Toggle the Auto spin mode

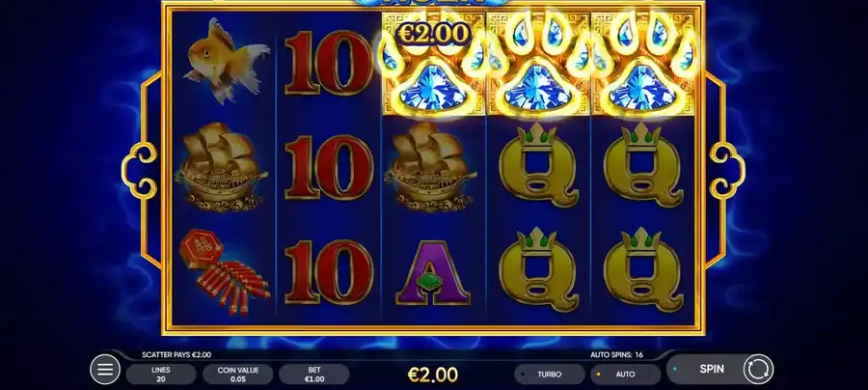pyautogui.click(x=626, y=374)
